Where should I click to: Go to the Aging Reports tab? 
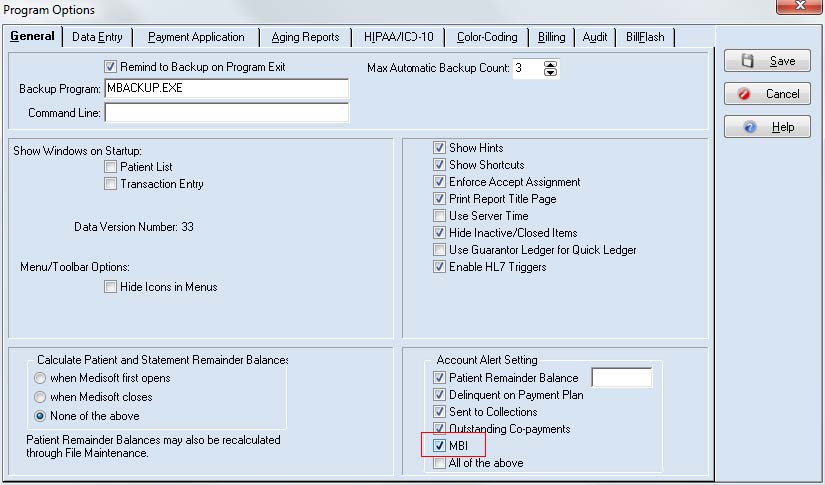coord(305,37)
